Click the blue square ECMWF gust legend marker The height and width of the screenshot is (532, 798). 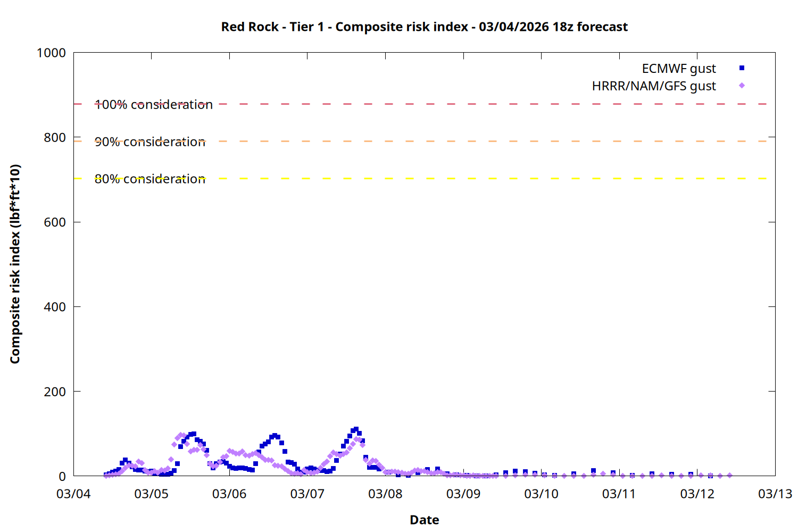point(742,68)
